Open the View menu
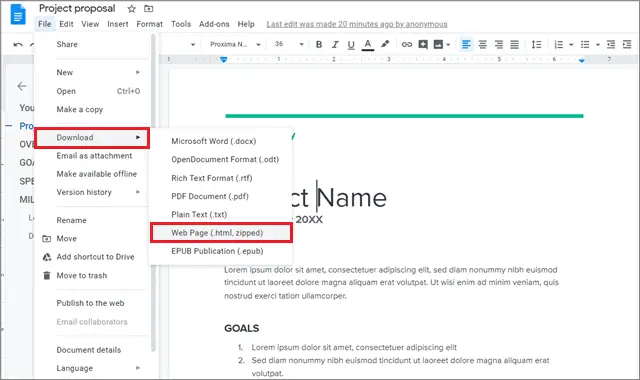This screenshot has width=640, height=380. point(90,24)
